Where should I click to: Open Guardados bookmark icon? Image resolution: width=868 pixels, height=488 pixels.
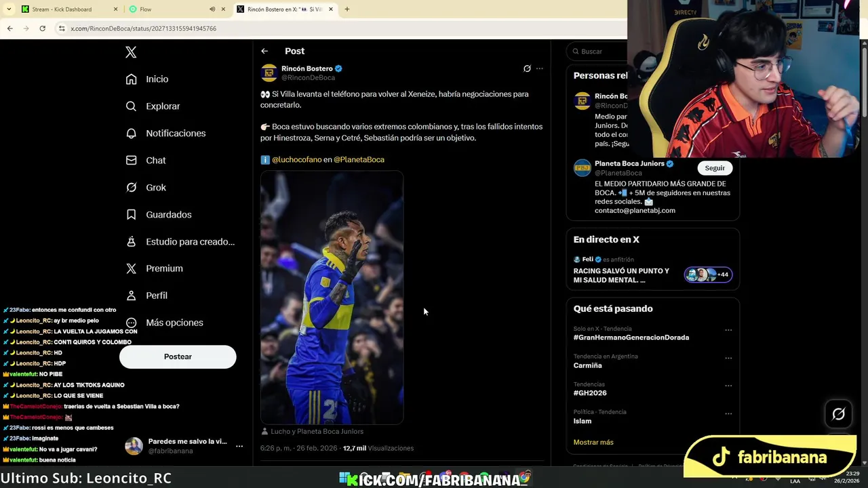pos(132,215)
